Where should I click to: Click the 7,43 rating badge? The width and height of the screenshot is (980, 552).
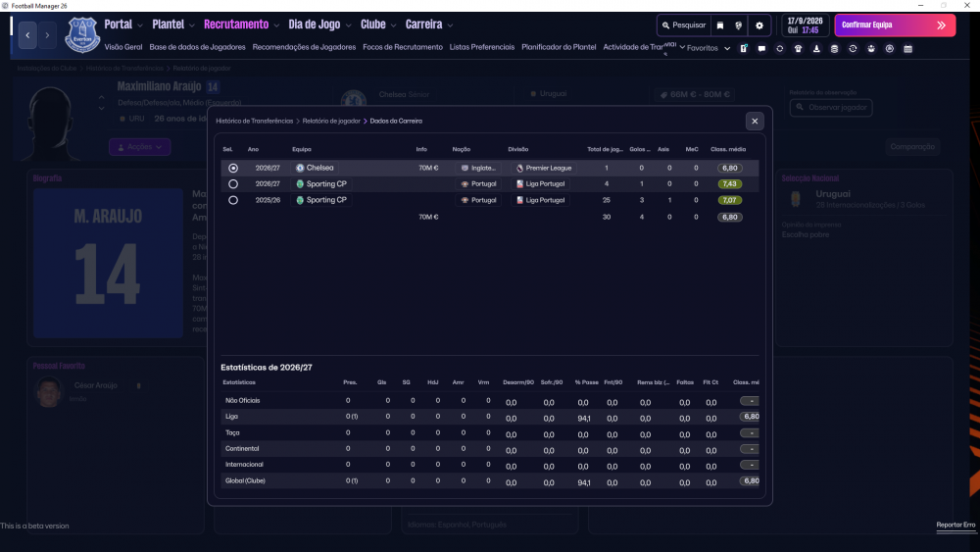click(729, 184)
